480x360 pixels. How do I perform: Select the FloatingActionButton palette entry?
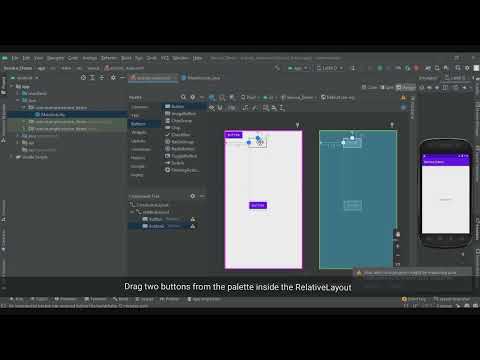184,170
